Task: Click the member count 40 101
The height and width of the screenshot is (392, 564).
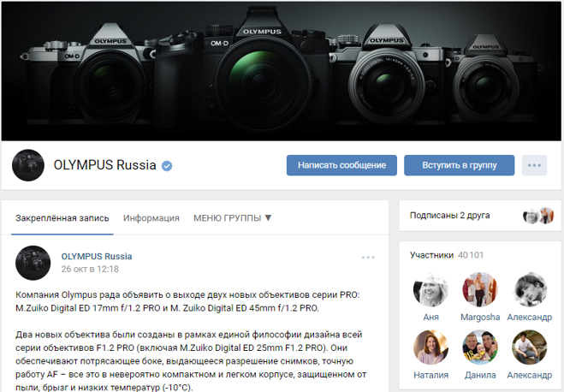Action: point(471,255)
